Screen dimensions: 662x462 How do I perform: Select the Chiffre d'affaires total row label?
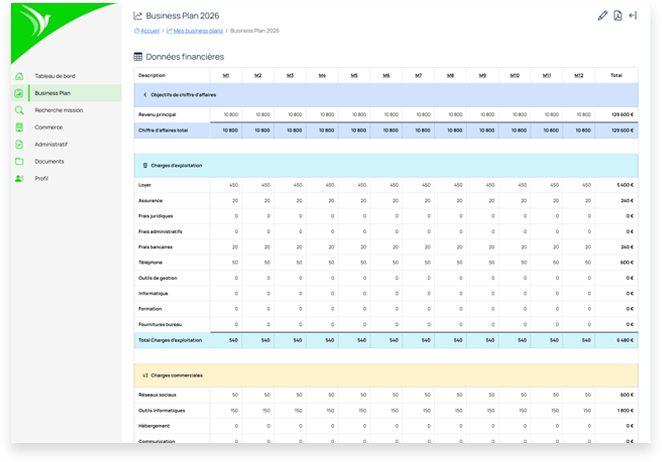(x=163, y=130)
